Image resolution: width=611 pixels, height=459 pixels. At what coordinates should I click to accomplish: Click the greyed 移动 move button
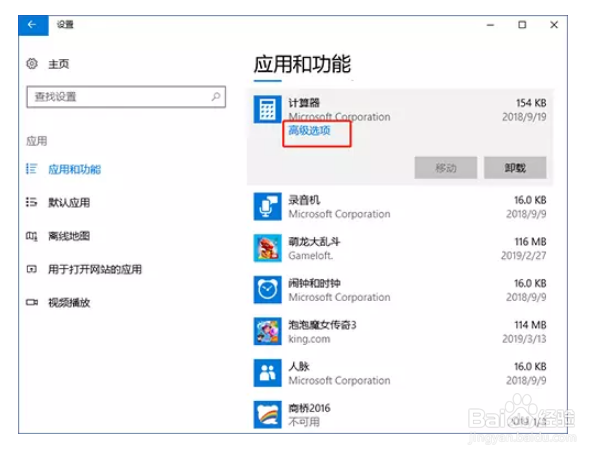(446, 168)
